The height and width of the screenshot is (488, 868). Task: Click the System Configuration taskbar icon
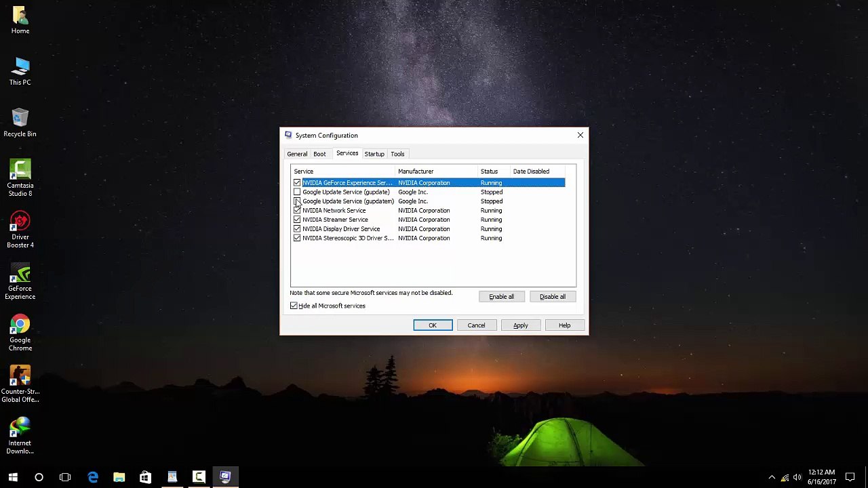tap(225, 477)
